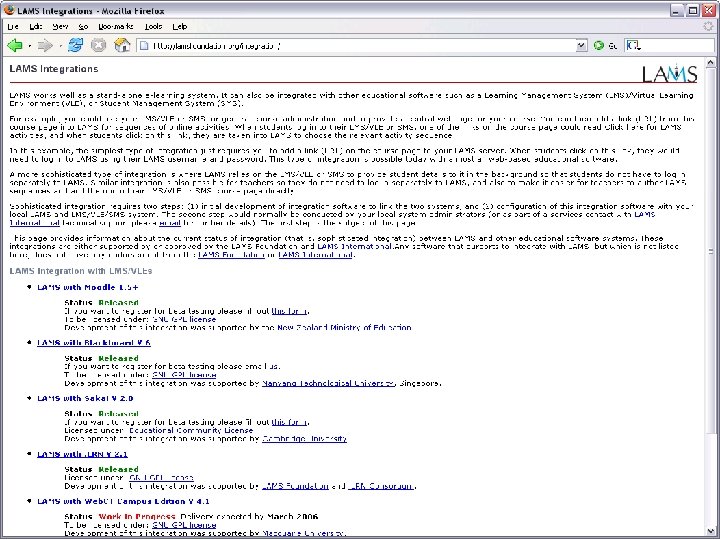The image size is (720, 540).
Task: Select 'LAMS with Moodle 1.5+' heading
Action: (87, 287)
